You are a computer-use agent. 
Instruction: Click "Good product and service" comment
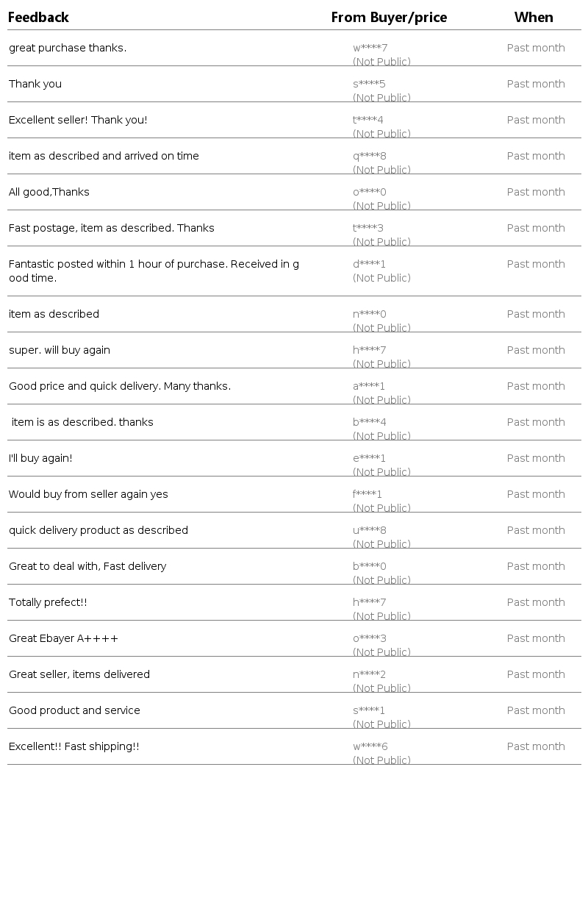(x=74, y=710)
